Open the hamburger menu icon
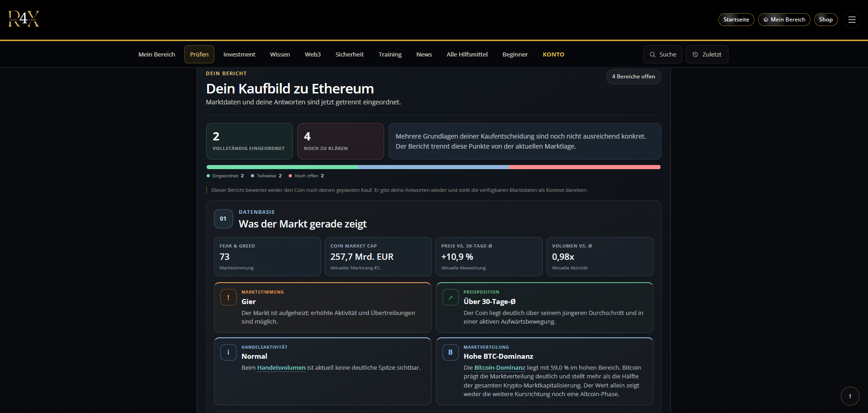868x413 pixels. pyautogui.click(x=852, y=20)
